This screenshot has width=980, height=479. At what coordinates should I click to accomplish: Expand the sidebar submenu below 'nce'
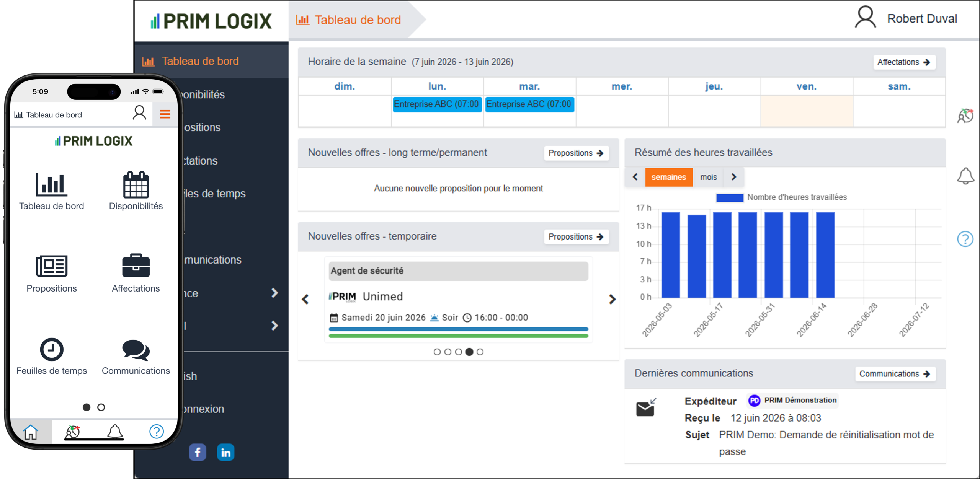tap(274, 326)
